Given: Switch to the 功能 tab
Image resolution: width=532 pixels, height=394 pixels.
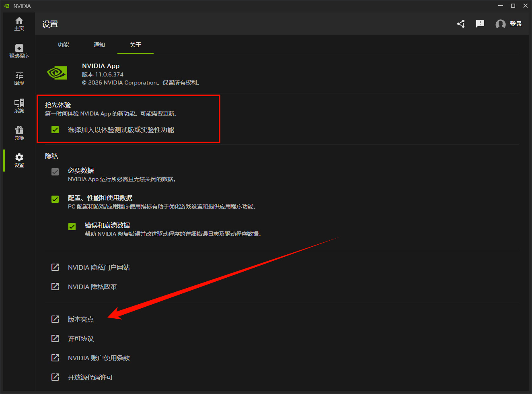Looking at the screenshot, I should pyautogui.click(x=63, y=45).
